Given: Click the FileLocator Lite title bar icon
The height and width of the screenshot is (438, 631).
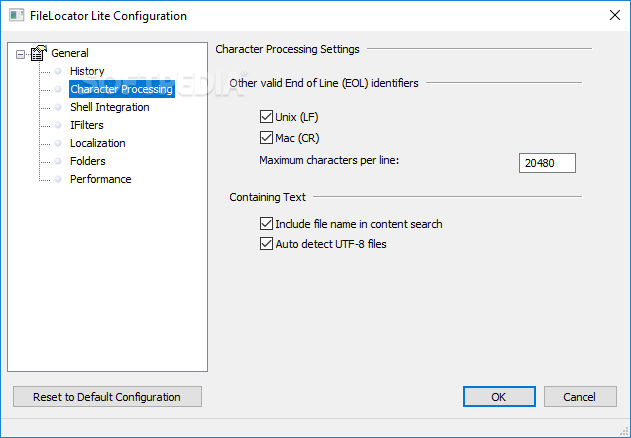Looking at the screenshot, I should pyautogui.click(x=16, y=15).
